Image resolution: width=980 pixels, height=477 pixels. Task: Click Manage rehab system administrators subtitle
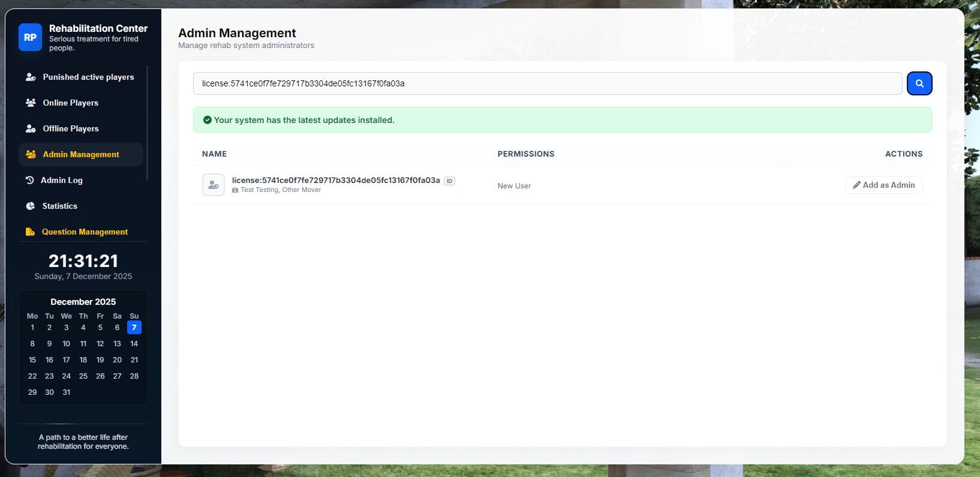[246, 46]
